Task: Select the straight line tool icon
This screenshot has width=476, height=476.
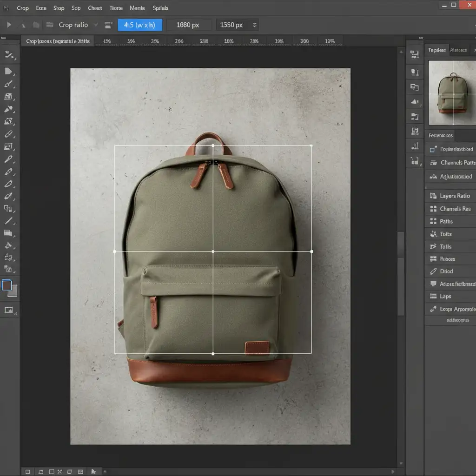Action: click(x=8, y=221)
